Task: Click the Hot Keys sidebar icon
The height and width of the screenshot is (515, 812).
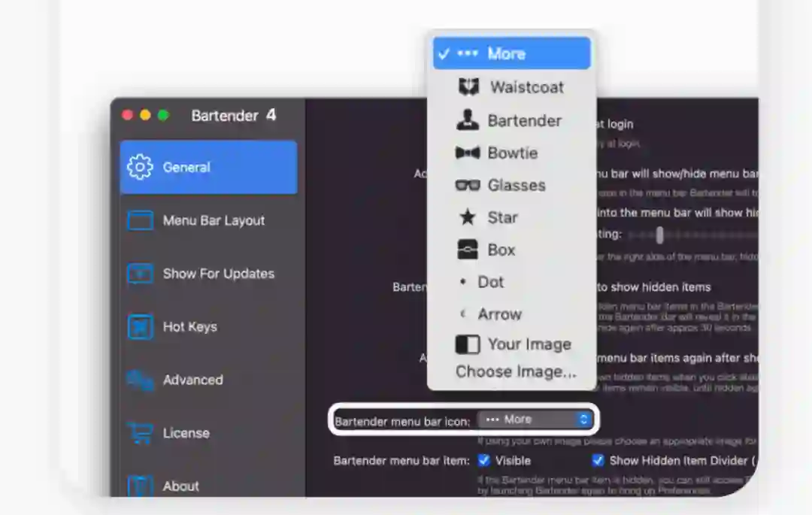Action: (140, 327)
